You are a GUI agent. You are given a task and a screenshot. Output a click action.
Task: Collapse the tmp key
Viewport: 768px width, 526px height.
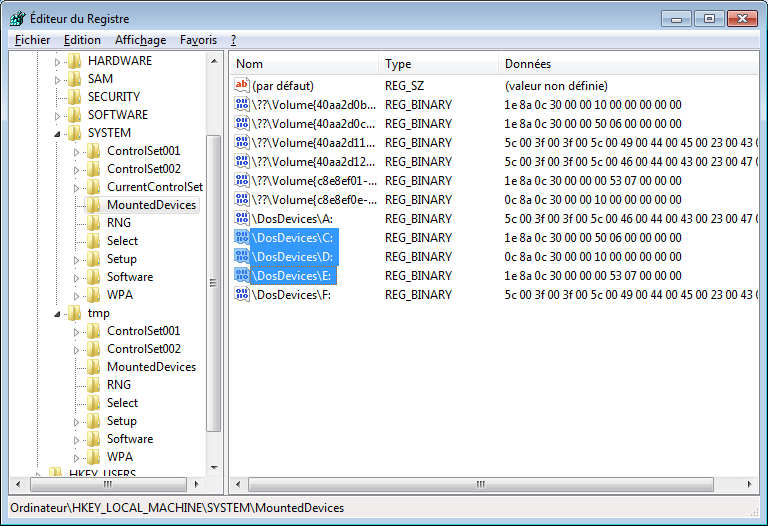[x=57, y=314]
